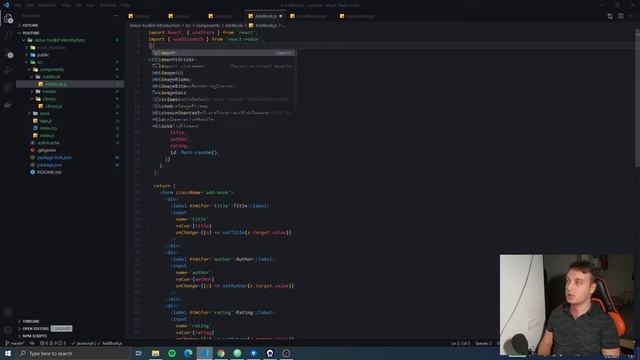Image resolution: width=640 pixels, height=360 pixels.
Task: Click the open changes icon near split editor
Action: [x=610, y=16]
